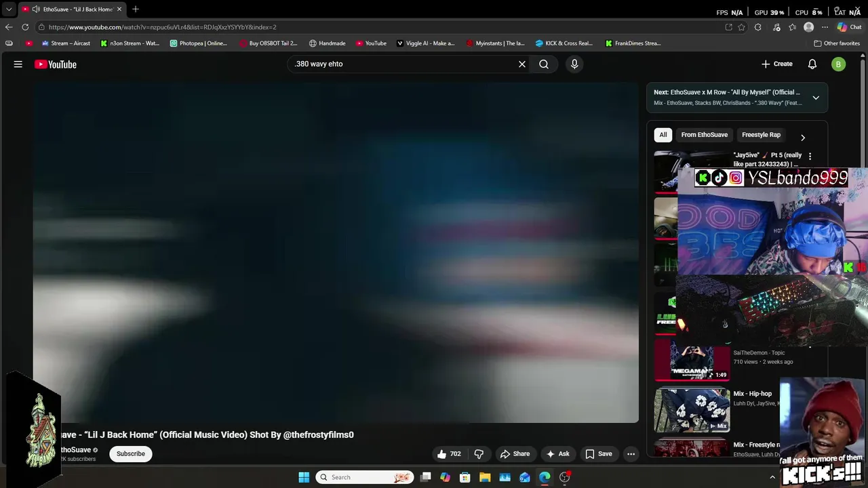Open Copilot app on taskbar
This screenshot has width=868, height=488.
(x=445, y=477)
